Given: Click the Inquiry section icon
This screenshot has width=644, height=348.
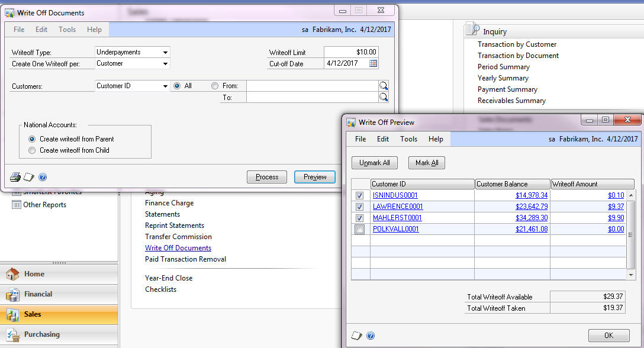Looking at the screenshot, I should 472,30.
